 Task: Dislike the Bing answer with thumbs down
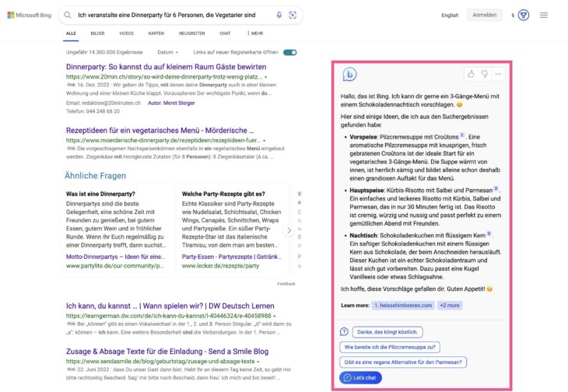(484, 74)
